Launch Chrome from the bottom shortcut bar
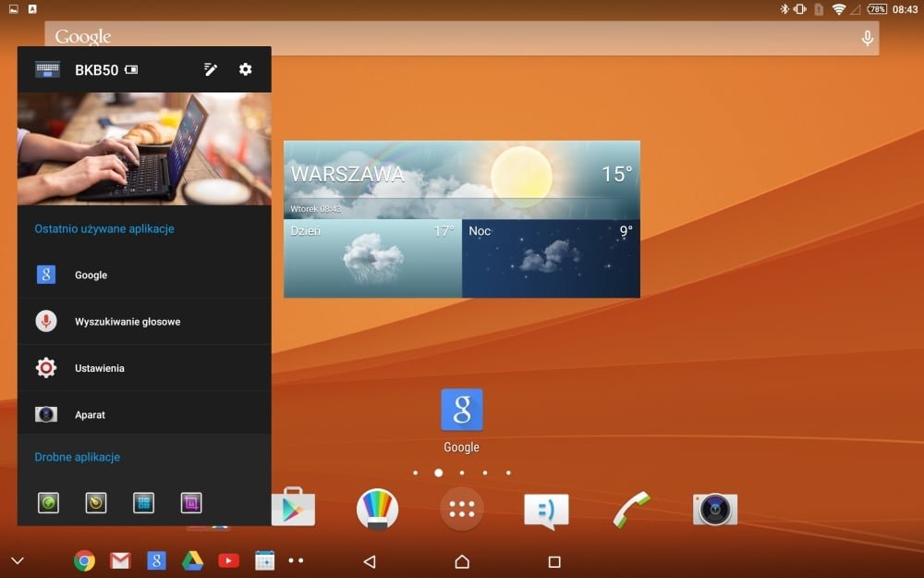Image resolution: width=924 pixels, height=578 pixels. pos(84,560)
